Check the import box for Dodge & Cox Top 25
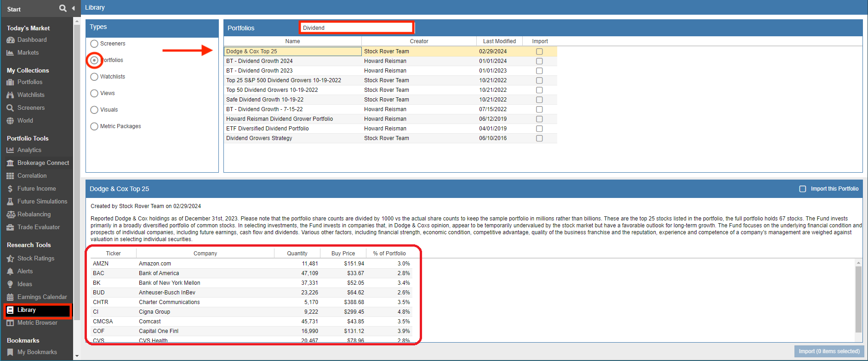 click(x=539, y=51)
